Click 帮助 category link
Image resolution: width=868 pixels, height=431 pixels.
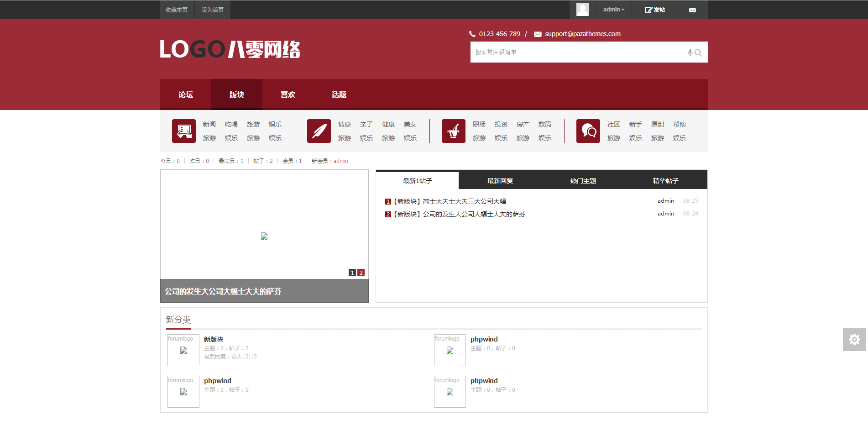680,124
